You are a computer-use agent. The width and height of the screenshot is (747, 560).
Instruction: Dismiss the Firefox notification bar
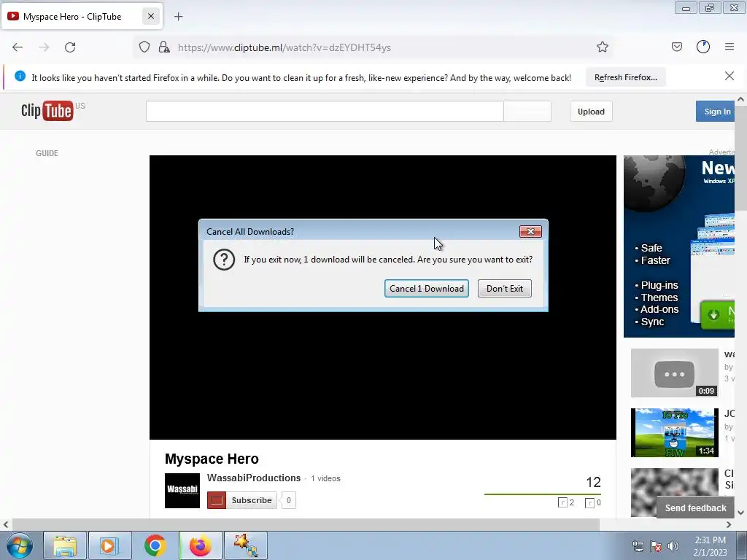729,76
